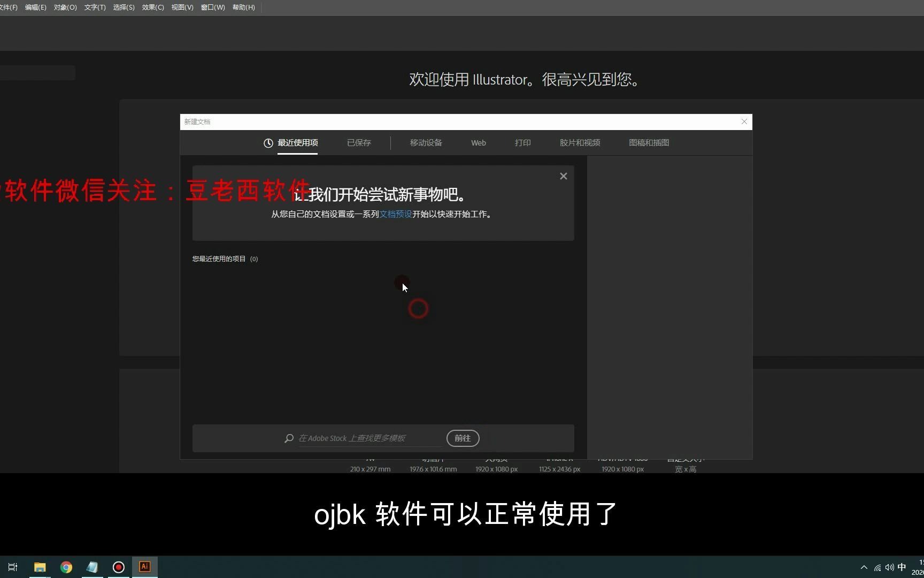The image size is (924, 578).
Task: Open the 窗口(W) menu
Action: [213, 7]
